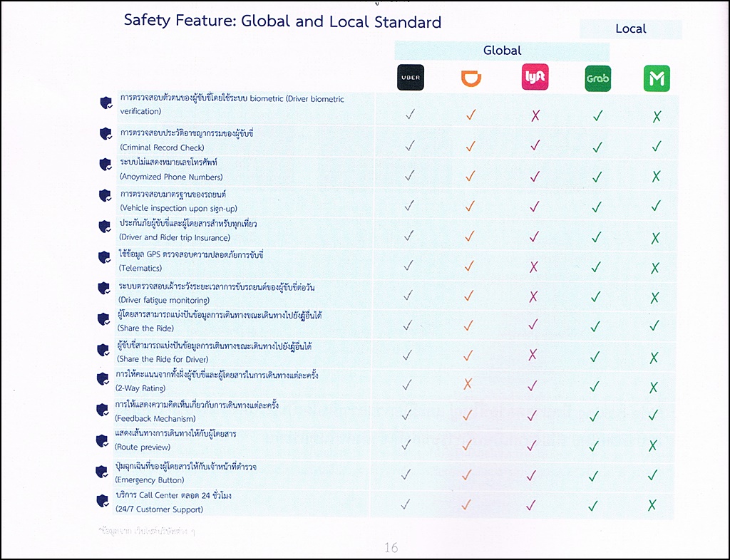Click the Uber logo
This screenshot has height=560, width=730.
(415, 78)
